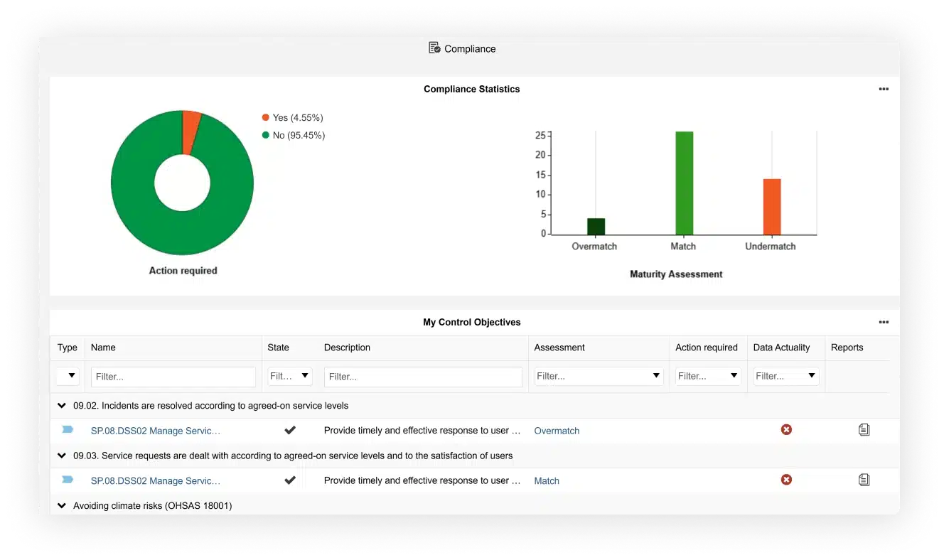The height and width of the screenshot is (560, 944).
Task: Open the Overmatch assessment link
Action: (x=557, y=431)
